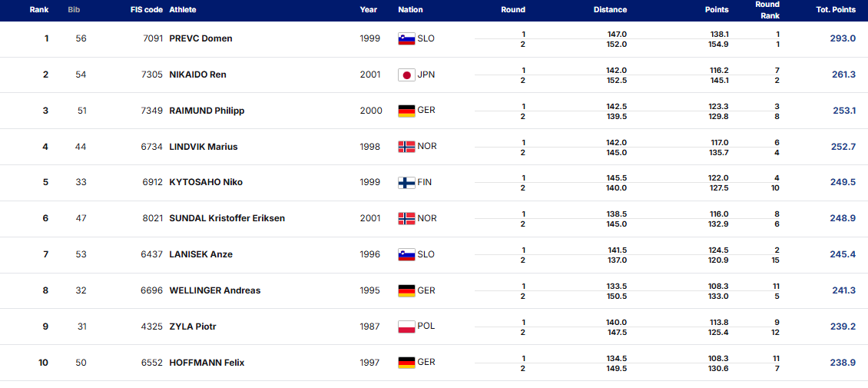The height and width of the screenshot is (388, 868).
Task: Select total points 293.0 for Prevc
Action: point(843,38)
